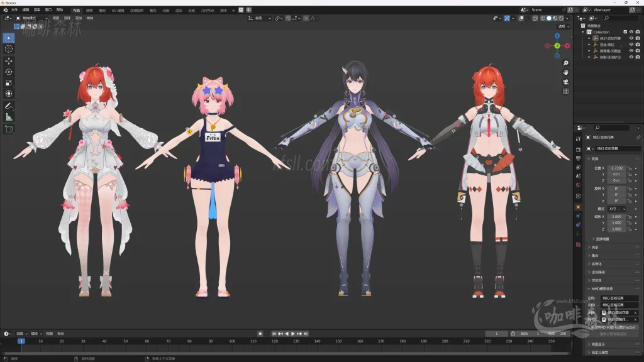Click the viewport zoom magnifier icon
This screenshot has width=644, height=362.
tap(565, 63)
